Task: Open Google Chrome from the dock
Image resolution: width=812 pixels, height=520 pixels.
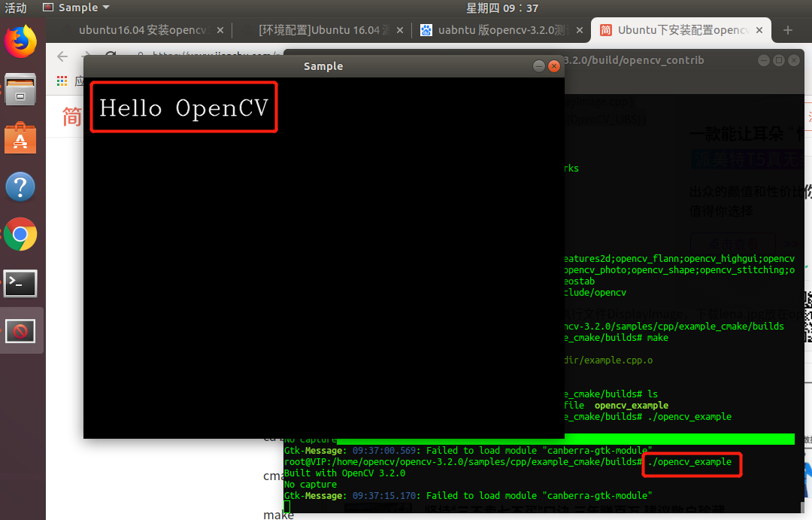Action: pyautogui.click(x=20, y=235)
